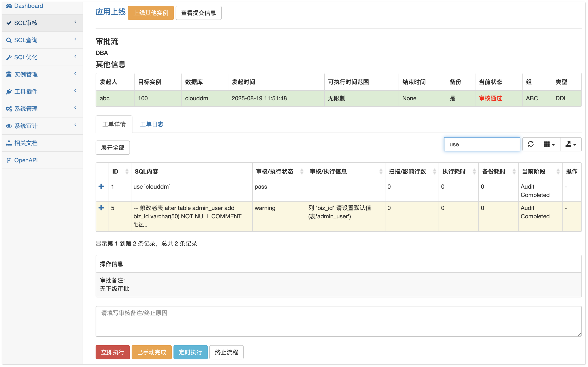Expand row 1 with the plus icon
Viewport: 588px width, 367px height.
click(x=101, y=186)
